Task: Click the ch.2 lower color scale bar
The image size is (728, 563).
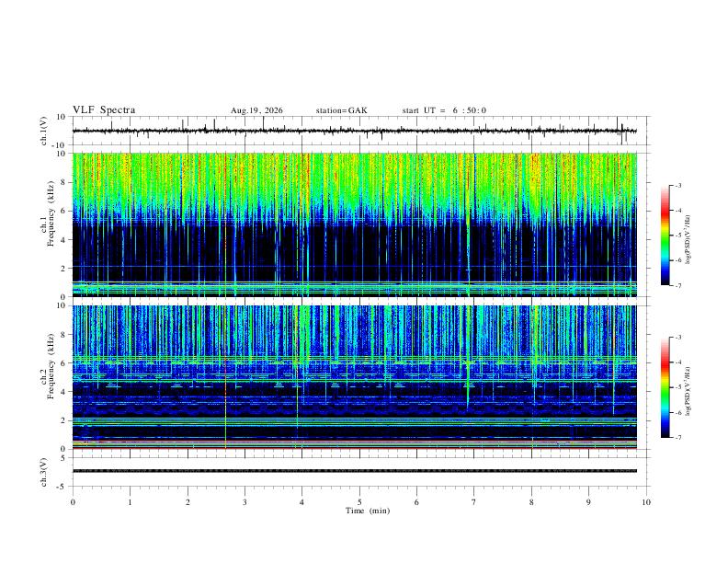Action: (x=665, y=387)
